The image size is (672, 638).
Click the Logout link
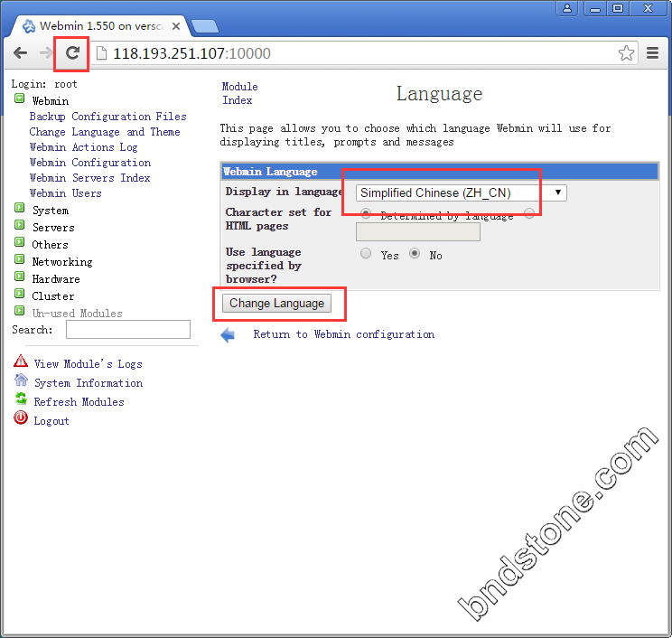tap(51, 421)
